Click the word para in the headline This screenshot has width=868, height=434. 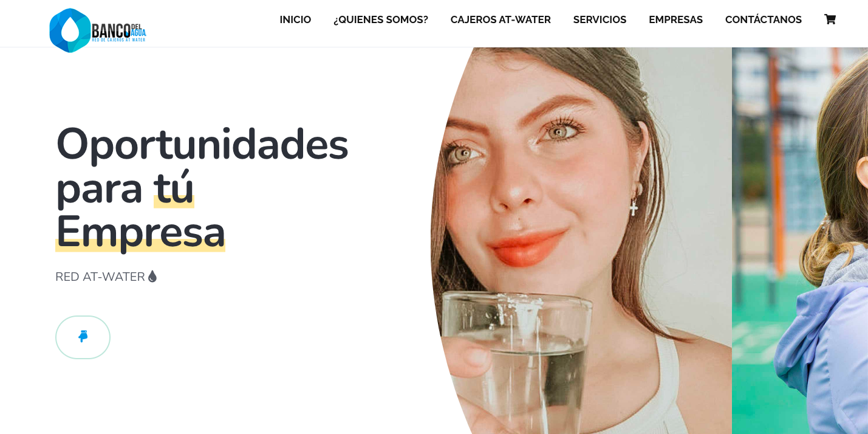click(x=99, y=190)
